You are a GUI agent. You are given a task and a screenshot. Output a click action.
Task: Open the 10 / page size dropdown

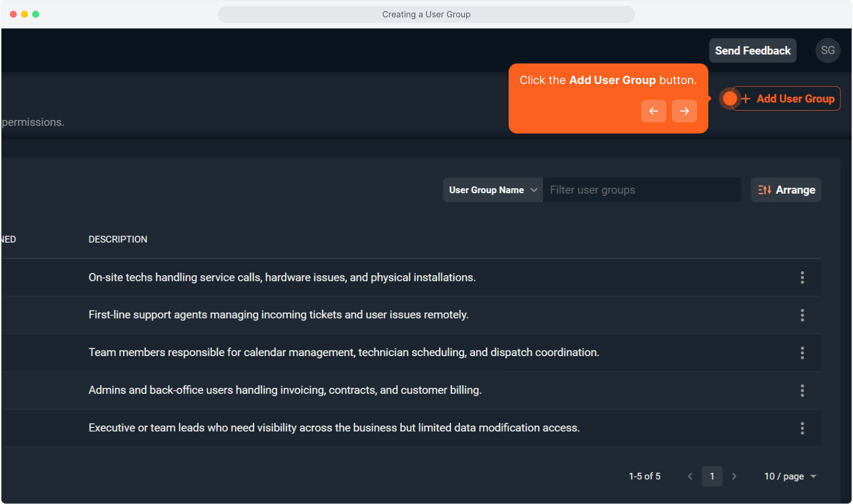point(790,476)
